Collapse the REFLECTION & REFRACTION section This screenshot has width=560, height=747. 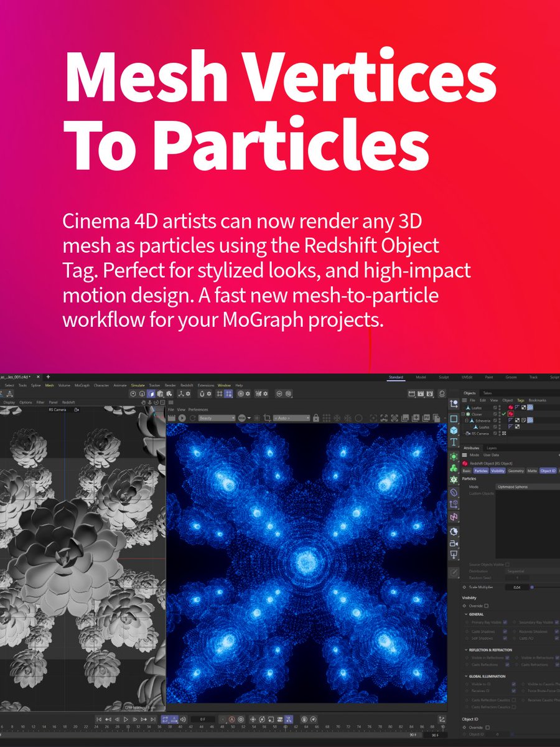(x=466, y=650)
